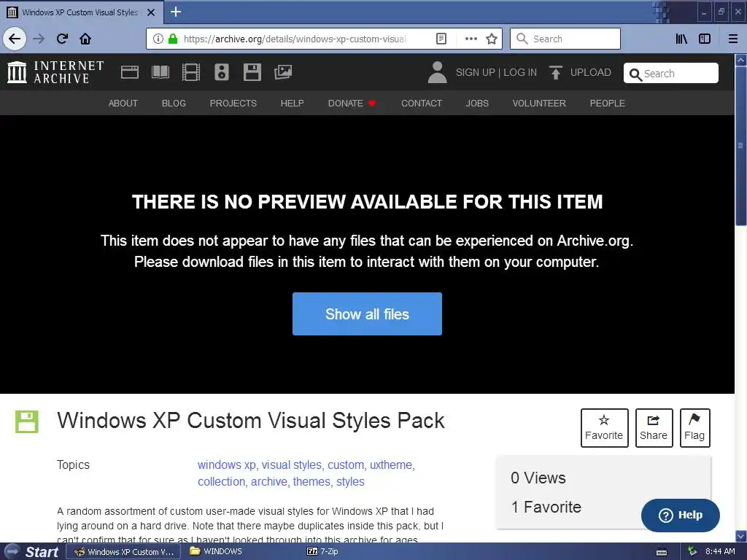This screenshot has width=747, height=560.
Task: Click the Share button
Action: 654,427
